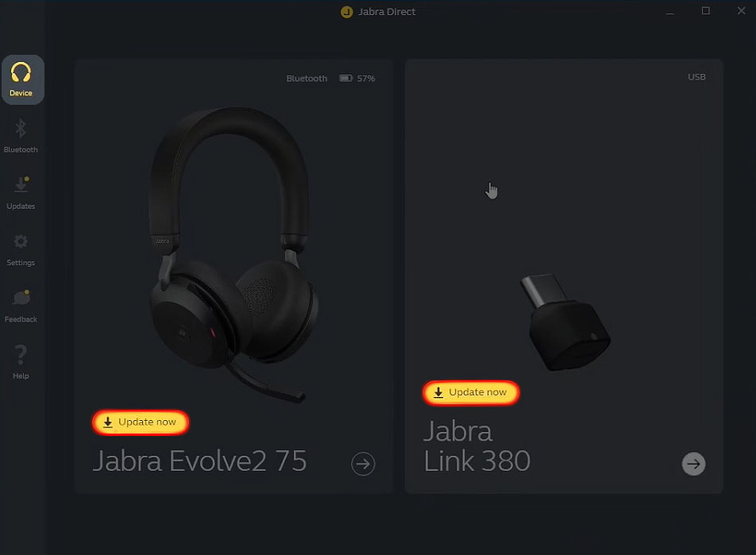Click the battery icon beside 57%
The height and width of the screenshot is (555, 756).
click(x=345, y=78)
